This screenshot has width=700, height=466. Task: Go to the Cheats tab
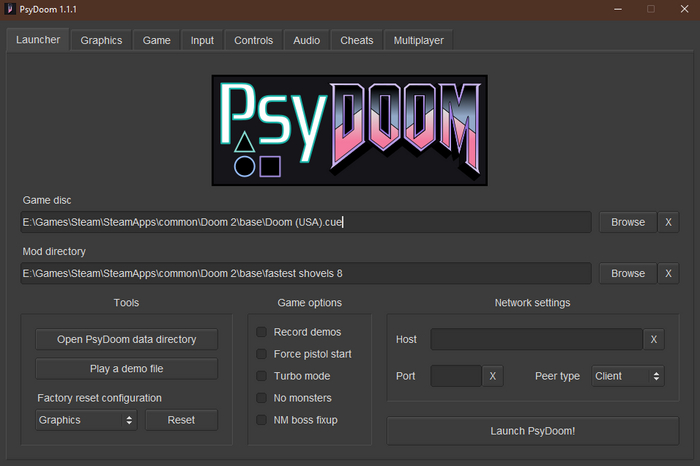coord(357,40)
